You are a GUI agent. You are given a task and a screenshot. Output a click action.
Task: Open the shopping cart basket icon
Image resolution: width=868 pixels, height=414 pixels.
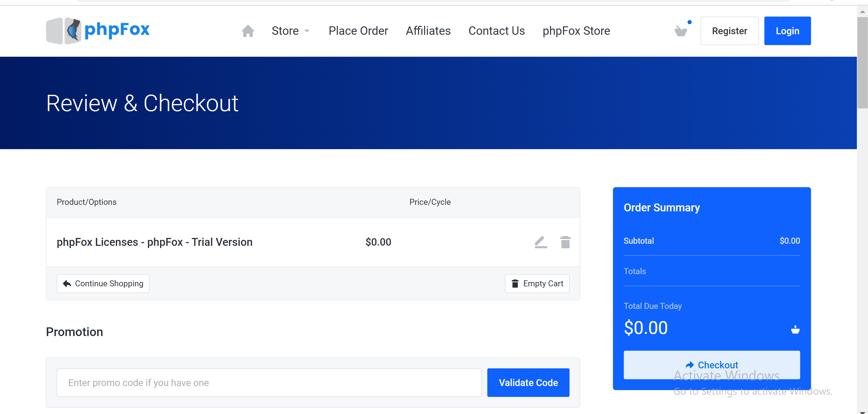(x=682, y=30)
